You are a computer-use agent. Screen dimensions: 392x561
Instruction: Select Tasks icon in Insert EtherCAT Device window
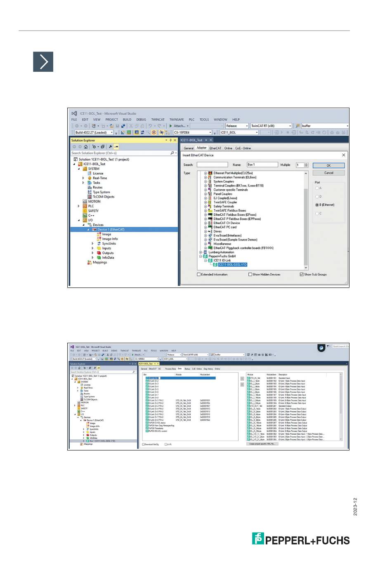90,183
